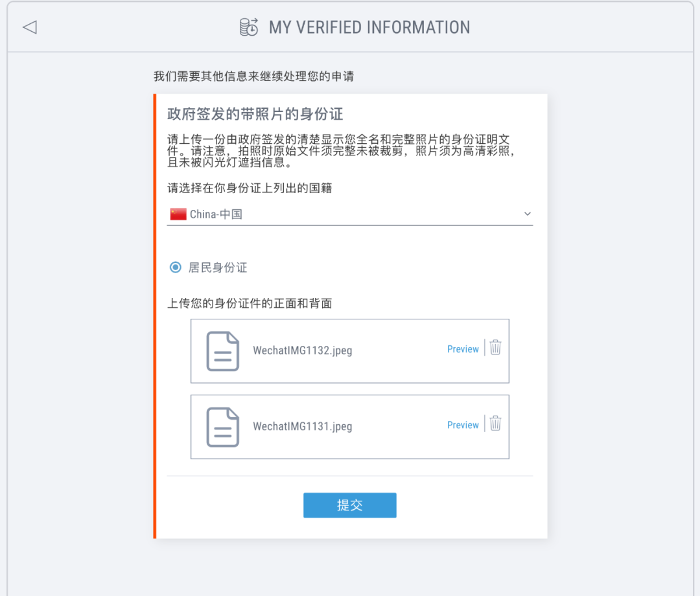Click the delete trash icon for WechatIMG1131.jpeg
Screen dimensions: 700x596
point(495,424)
